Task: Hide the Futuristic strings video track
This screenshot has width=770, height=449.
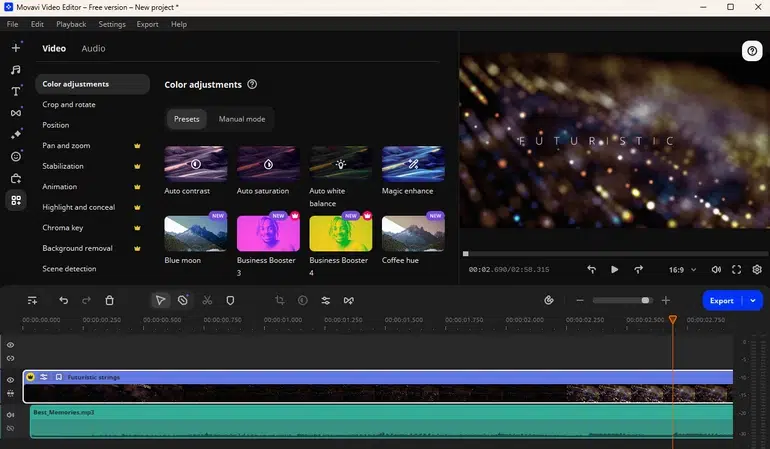Action: pos(10,380)
